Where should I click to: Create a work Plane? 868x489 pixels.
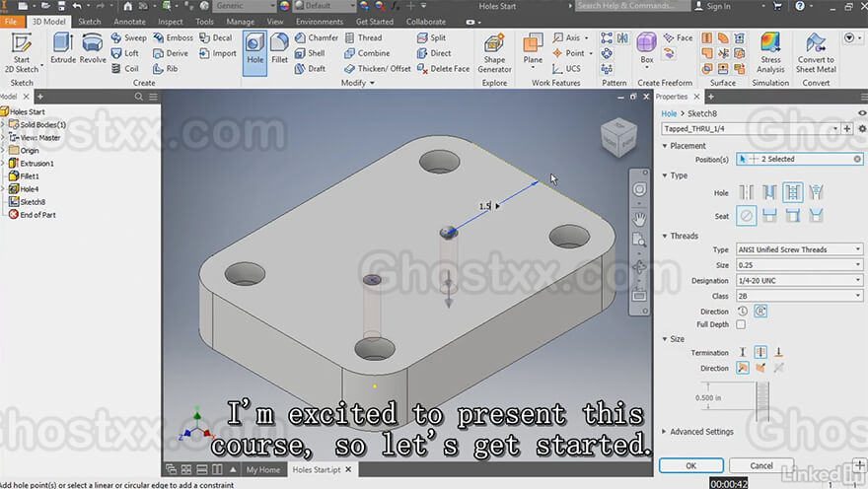point(533,49)
